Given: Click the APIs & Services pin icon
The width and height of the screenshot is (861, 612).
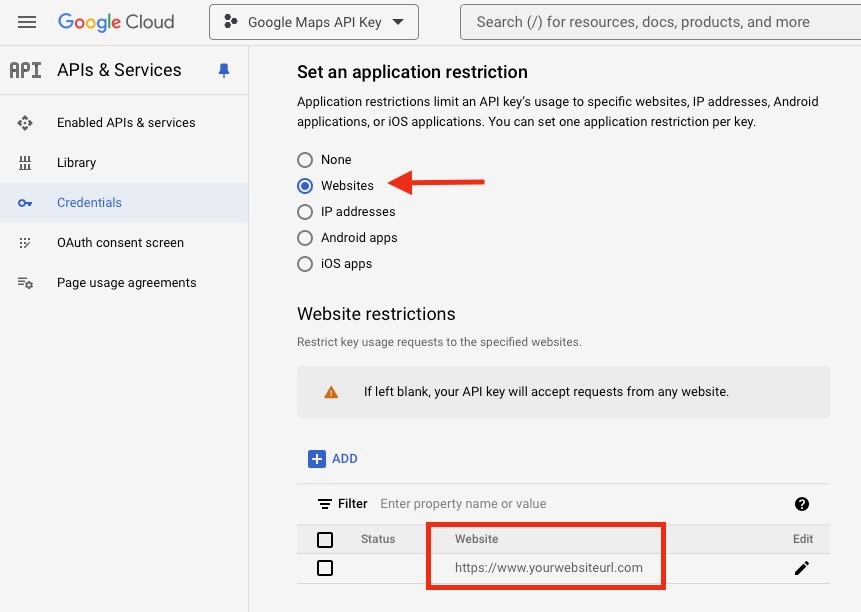Looking at the screenshot, I should point(224,70).
